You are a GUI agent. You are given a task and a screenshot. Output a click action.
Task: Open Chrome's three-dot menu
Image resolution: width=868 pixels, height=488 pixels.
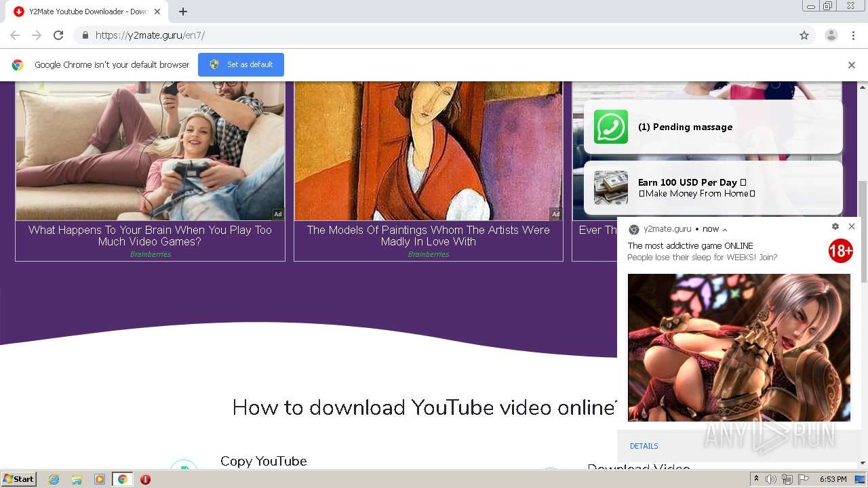(853, 35)
